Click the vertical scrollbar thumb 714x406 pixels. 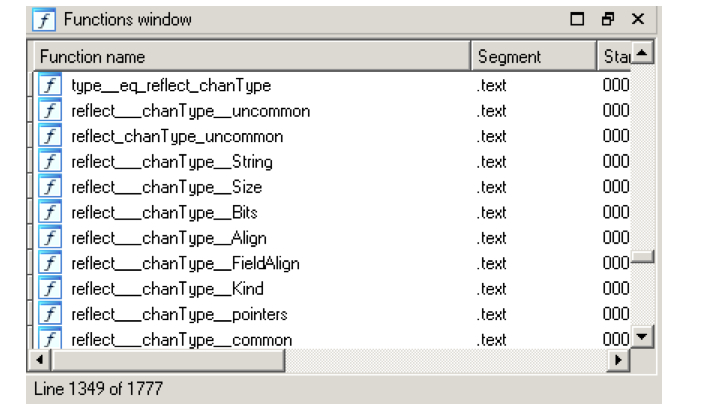tap(643, 257)
